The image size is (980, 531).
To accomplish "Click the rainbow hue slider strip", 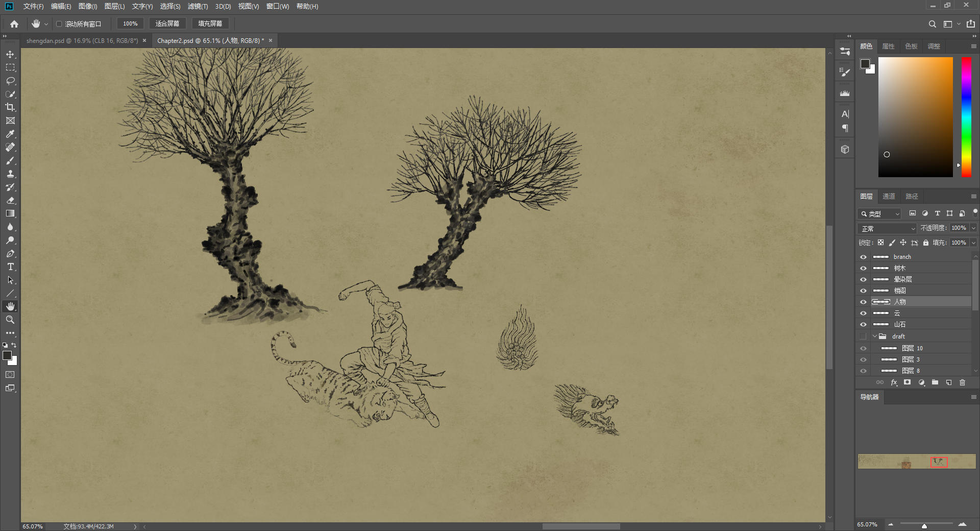I will point(966,117).
